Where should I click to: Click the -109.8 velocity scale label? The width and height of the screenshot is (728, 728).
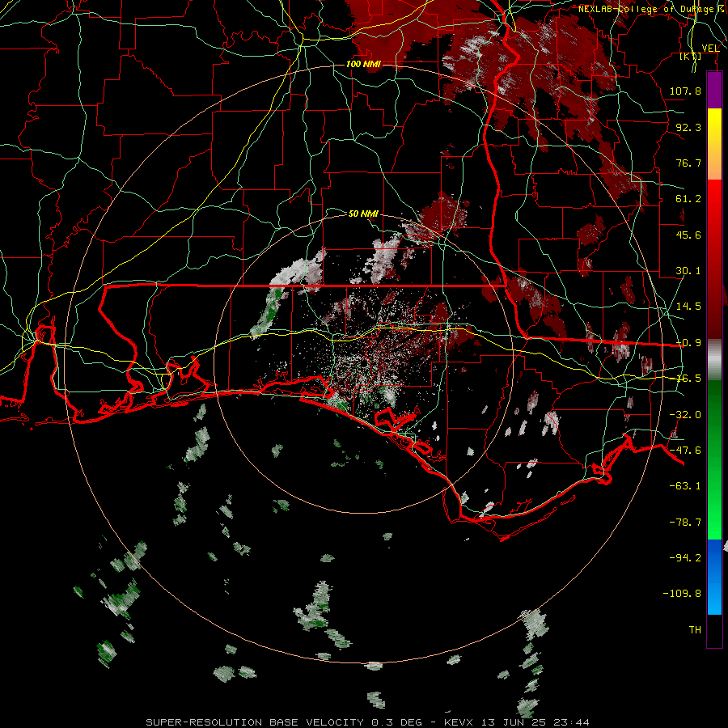pyautogui.click(x=682, y=594)
